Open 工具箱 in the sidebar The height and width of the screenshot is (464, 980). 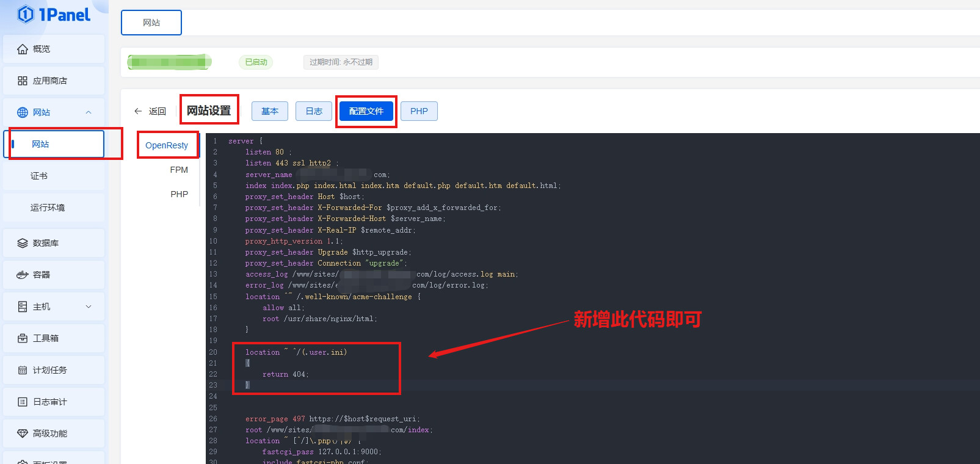coord(54,338)
